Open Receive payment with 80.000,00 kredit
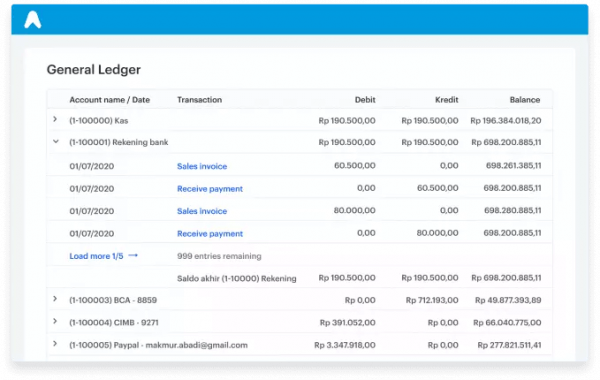This screenshot has height=380, width=600. pyautogui.click(x=210, y=233)
